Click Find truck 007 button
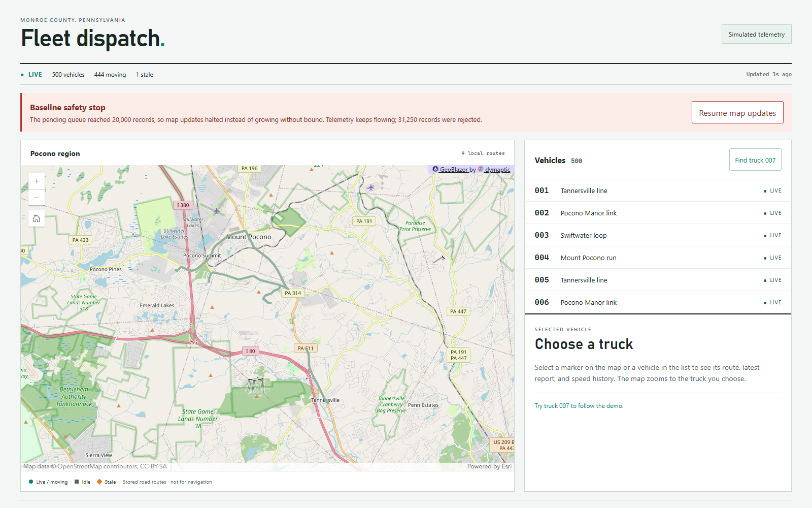This screenshot has width=812, height=508. coord(755,160)
